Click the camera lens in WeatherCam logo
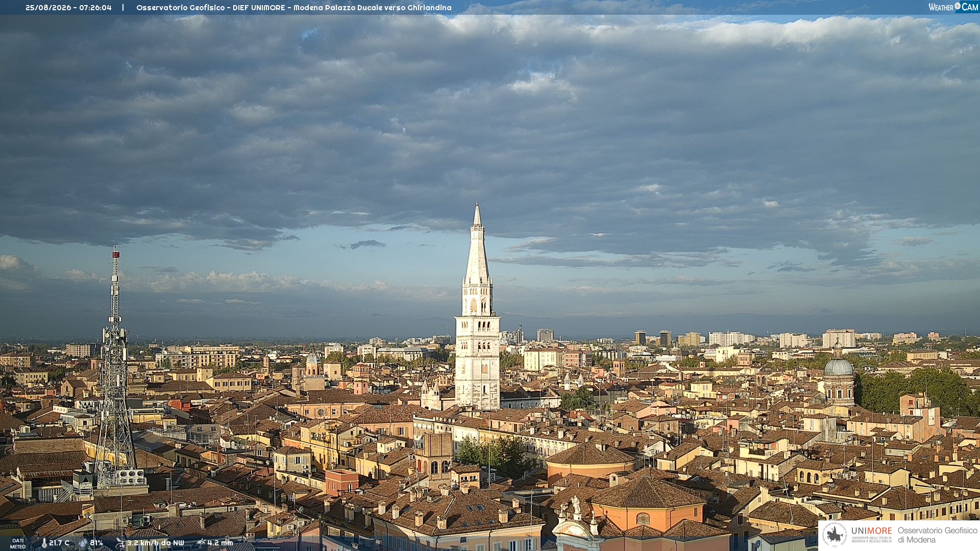Screen dimensions: 980x551 (958, 6)
